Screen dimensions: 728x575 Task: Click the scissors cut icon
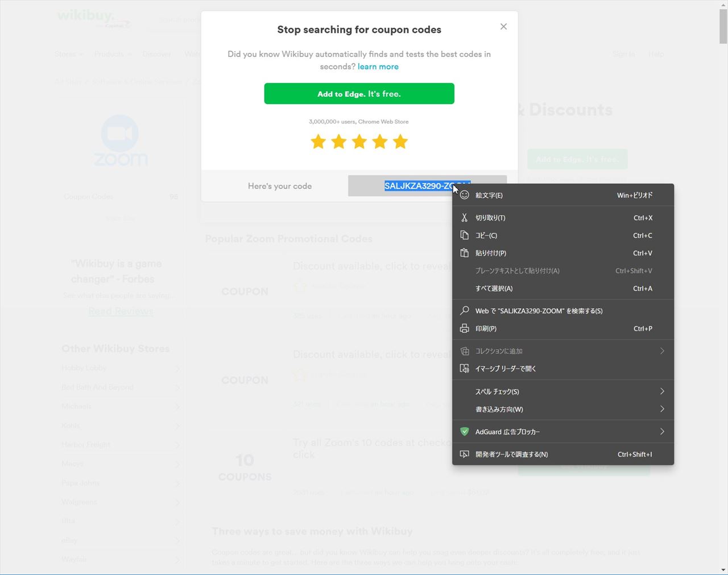pos(465,218)
